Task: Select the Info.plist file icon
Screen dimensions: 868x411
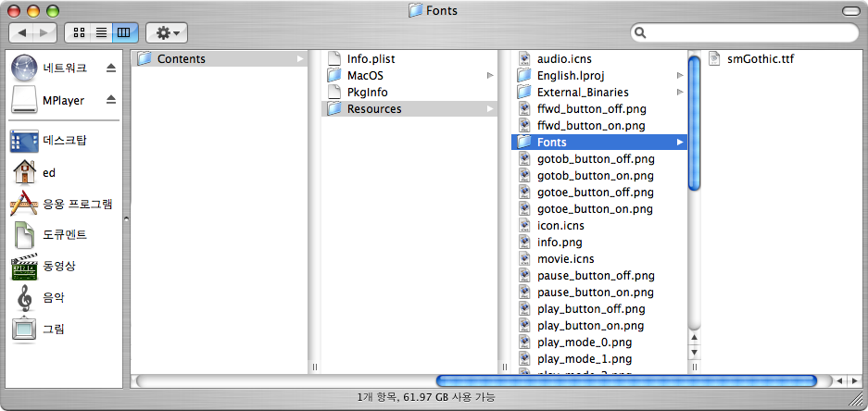Action: click(x=333, y=58)
